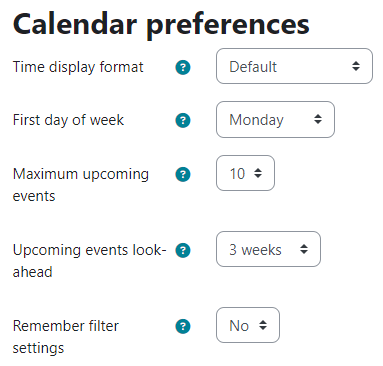Open help for Time display format

tap(183, 67)
